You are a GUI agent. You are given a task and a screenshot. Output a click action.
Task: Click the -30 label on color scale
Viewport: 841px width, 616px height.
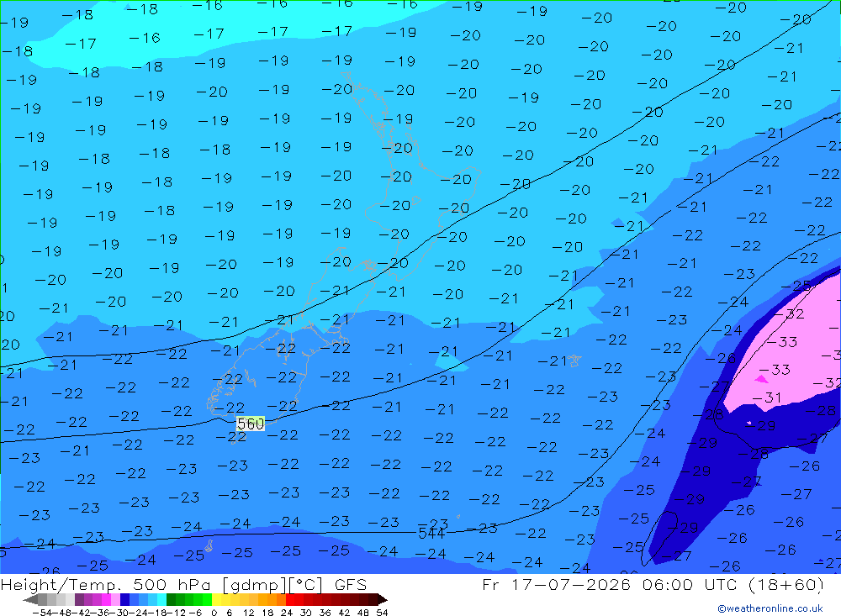coord(119,613)
